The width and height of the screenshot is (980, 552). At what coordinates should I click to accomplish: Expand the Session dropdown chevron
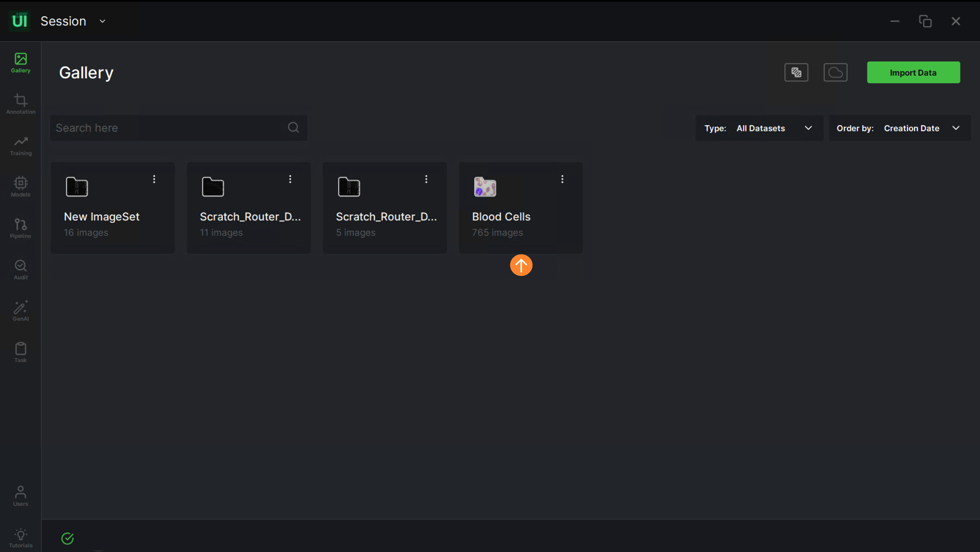[102, 21]
